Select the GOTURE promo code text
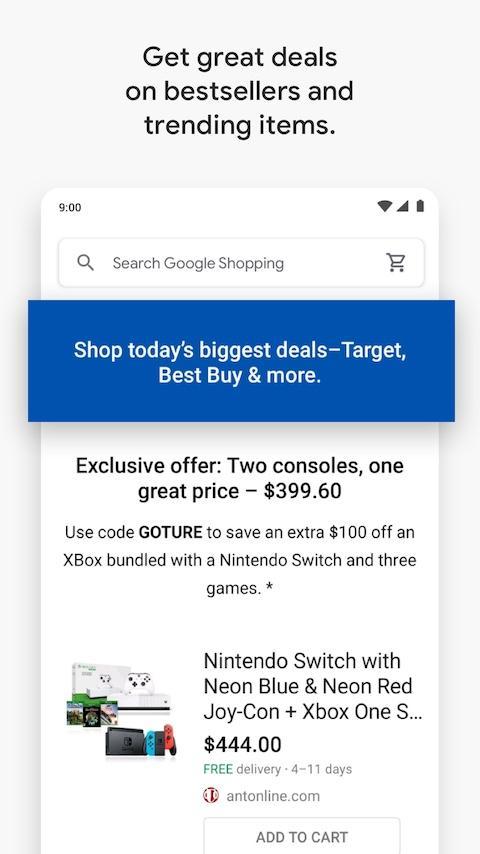480x854 pixels. point(171,532)
